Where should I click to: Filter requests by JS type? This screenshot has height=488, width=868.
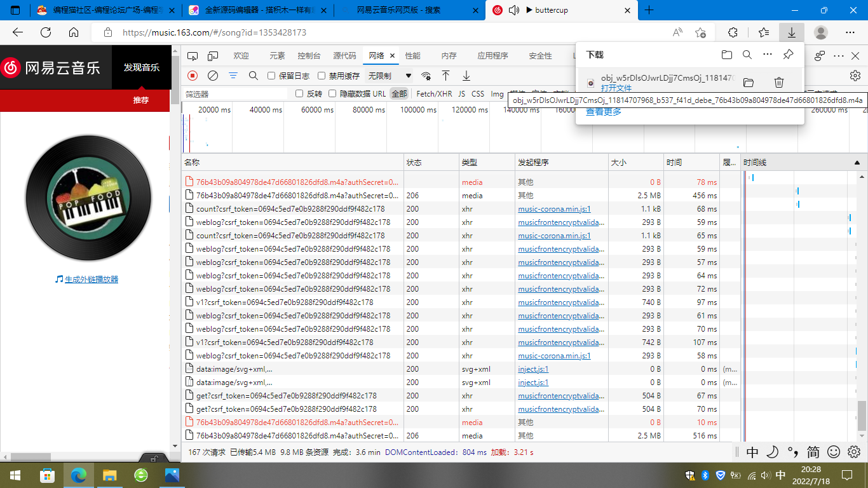[462, 93]
